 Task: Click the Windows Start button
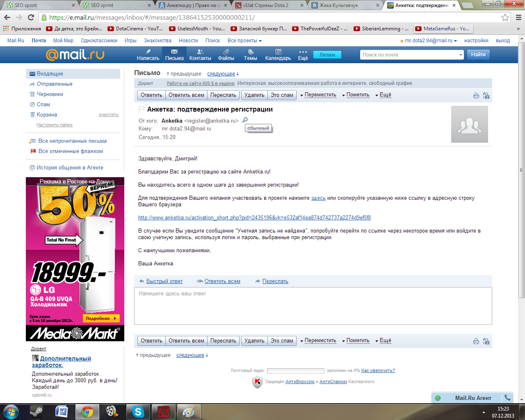[x=11, y=411]
